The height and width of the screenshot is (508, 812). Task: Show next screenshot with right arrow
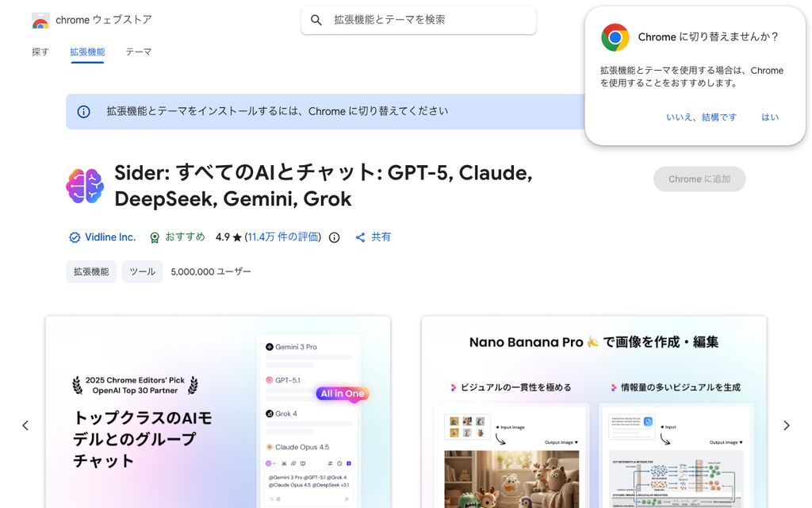pos(786,425)
